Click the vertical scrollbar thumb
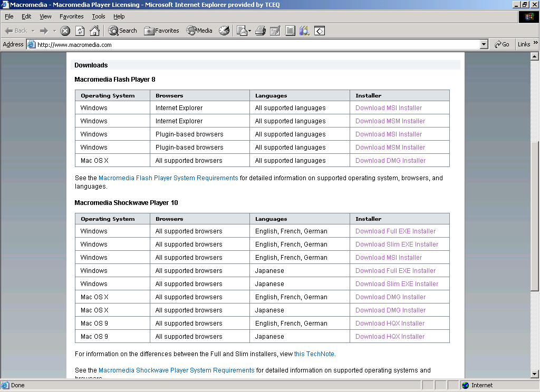 (x=535, y=216)
